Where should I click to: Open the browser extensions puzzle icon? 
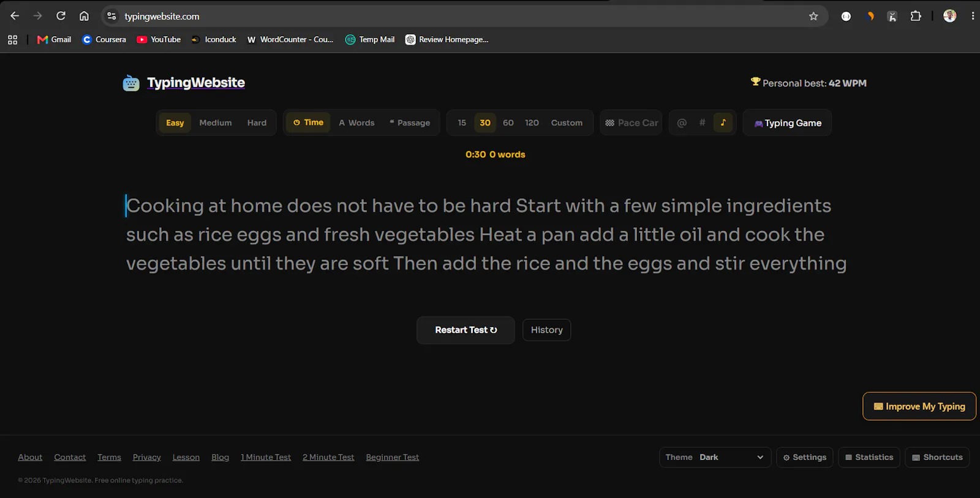point(916,16)
